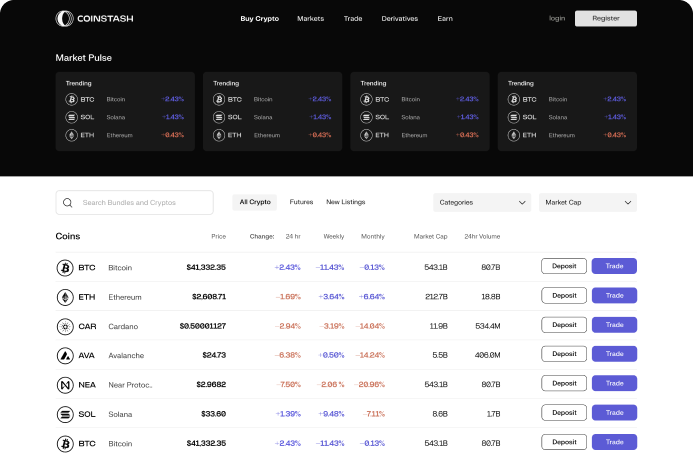Click Solana price $33.60
The height and width of the screenshot is (472, 693).
(213, 414)
